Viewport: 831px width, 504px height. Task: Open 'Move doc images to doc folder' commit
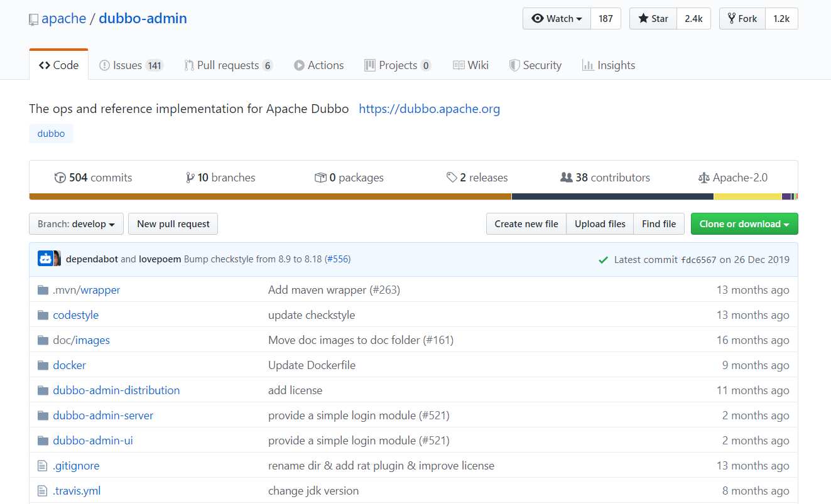point(361,340)
